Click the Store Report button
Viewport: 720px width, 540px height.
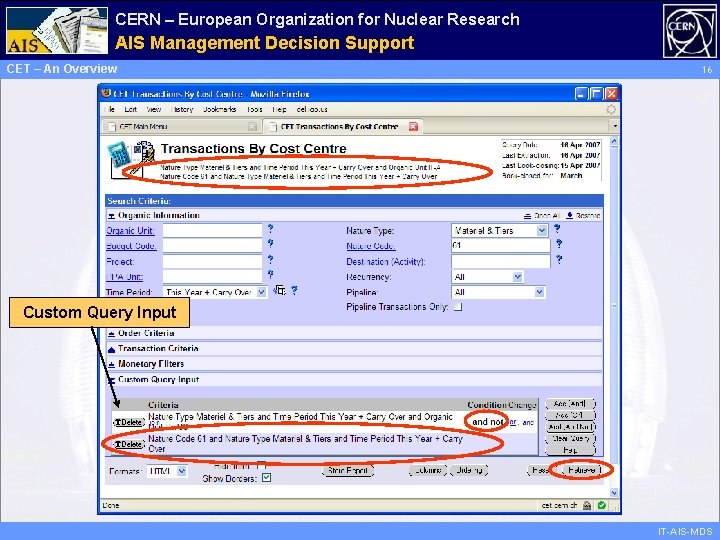click(348, 471)
